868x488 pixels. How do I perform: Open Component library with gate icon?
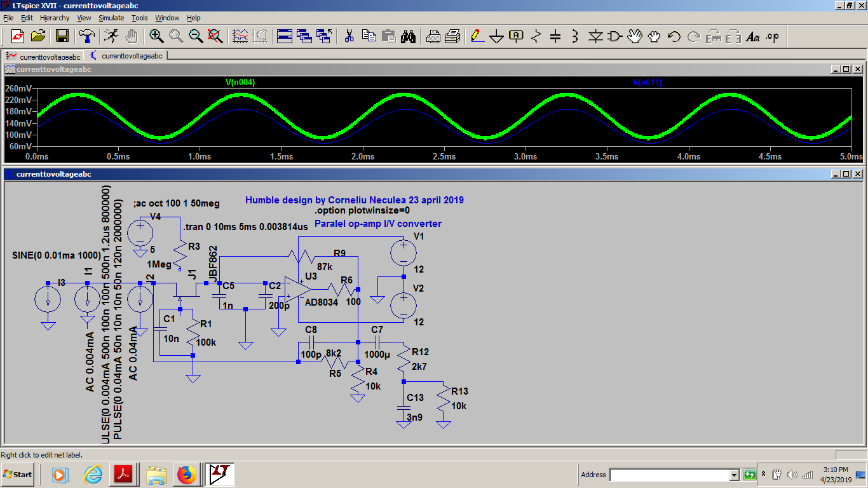click(615, 36)
